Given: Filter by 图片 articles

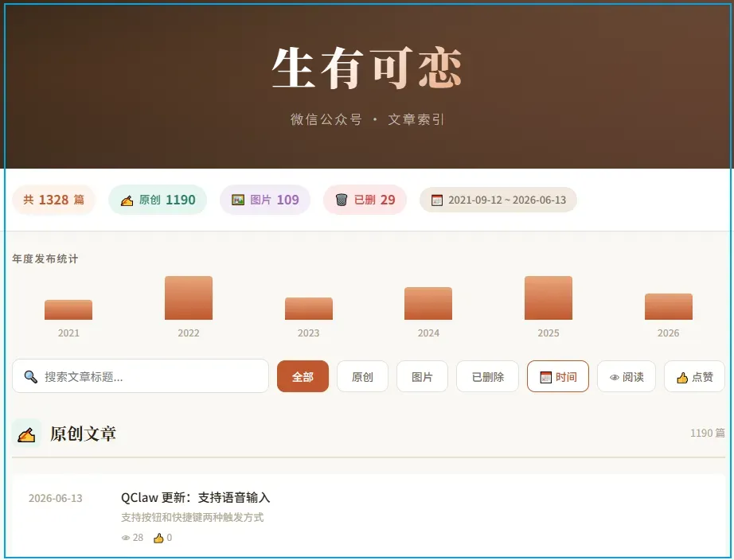Looking at the screenshot, I should (x=422, y=376).
